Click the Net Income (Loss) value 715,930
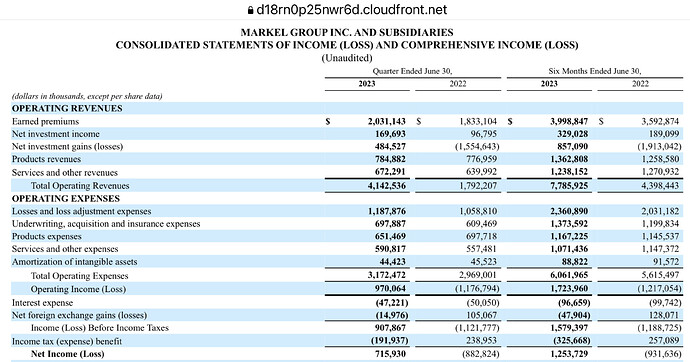 click(x=390, y=354)
